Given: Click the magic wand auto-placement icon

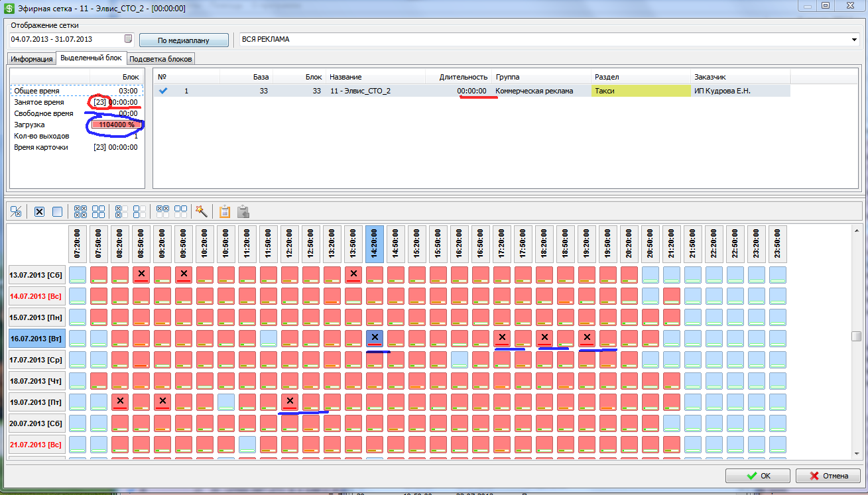Looking at the screenshot, I should (202, 211).
